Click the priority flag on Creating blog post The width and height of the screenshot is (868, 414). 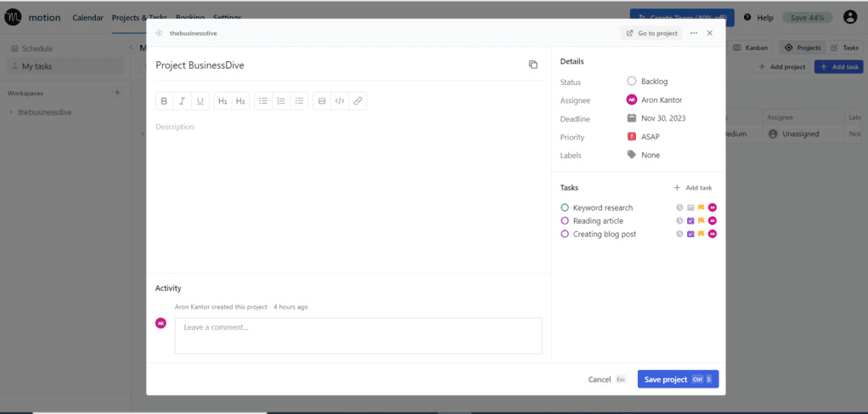click(x=701, y=235)
